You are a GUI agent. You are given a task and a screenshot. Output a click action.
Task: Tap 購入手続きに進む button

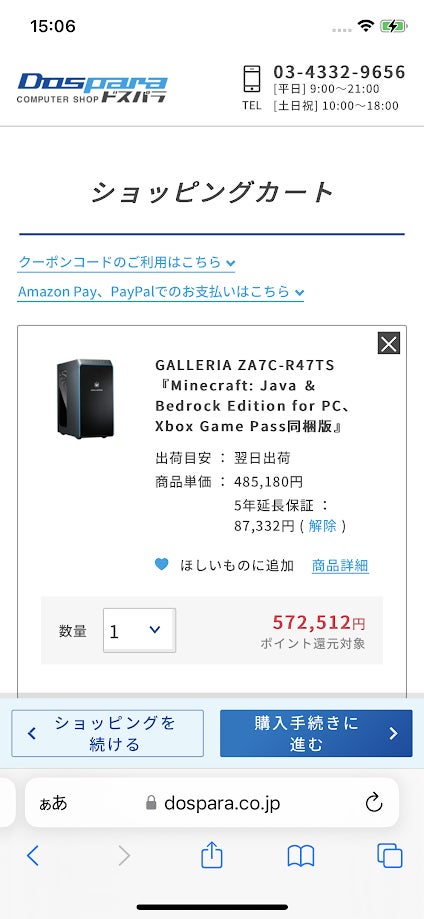pyautogui.click(x=316, y=733)
